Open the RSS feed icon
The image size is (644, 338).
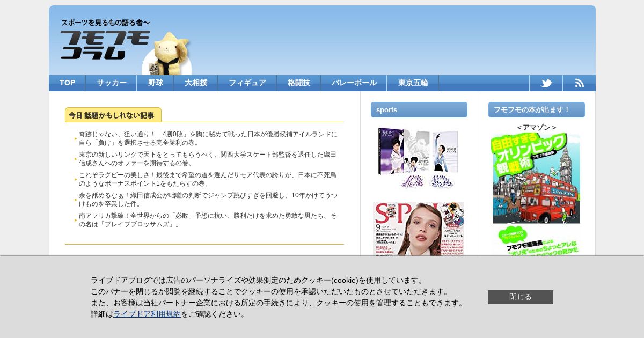(579, 83)
